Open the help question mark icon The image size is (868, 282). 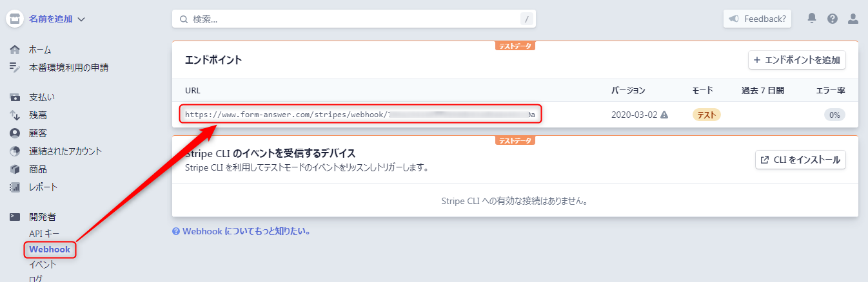click(x=833, y=19)
